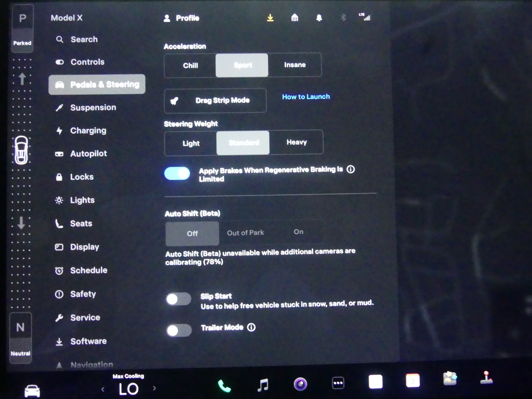Increase temperature with right chevron
Image resolution: width=532 pixels, height=399 pixels.
(154, 388)
